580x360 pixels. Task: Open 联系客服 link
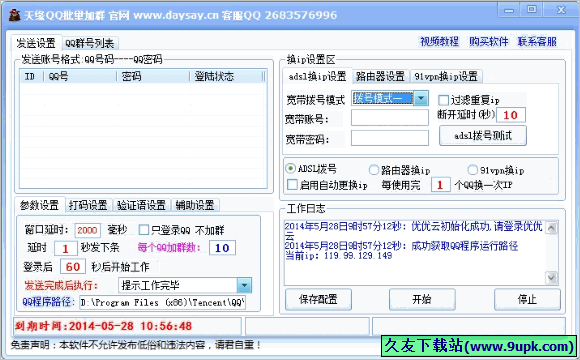(x=537, y=41)
